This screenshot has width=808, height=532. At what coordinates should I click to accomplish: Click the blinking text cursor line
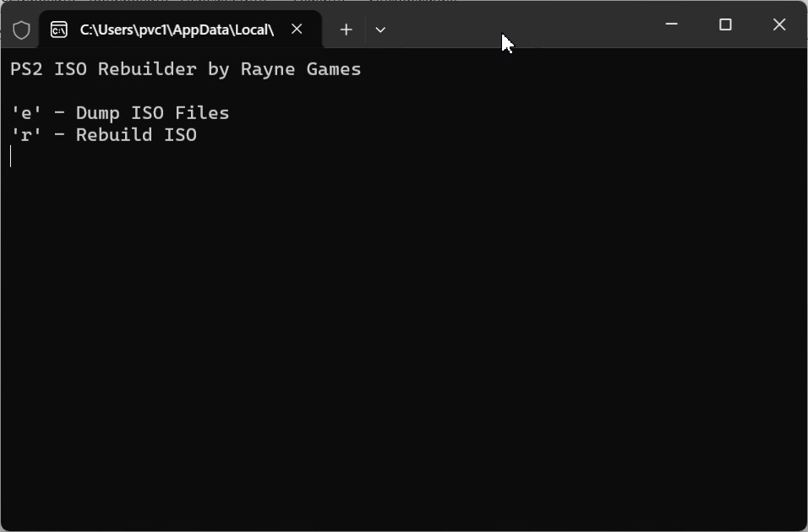pyautogui.click(x=10, y=156)
